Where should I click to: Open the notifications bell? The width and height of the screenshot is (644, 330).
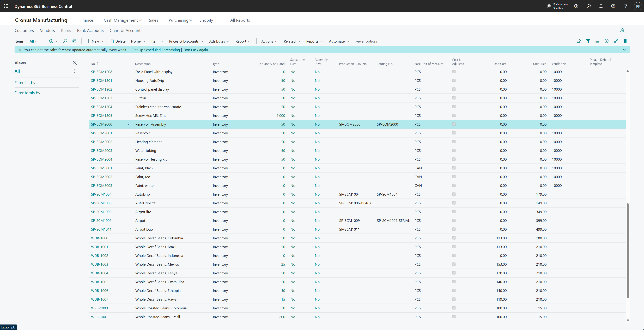[x=601, y=6]
